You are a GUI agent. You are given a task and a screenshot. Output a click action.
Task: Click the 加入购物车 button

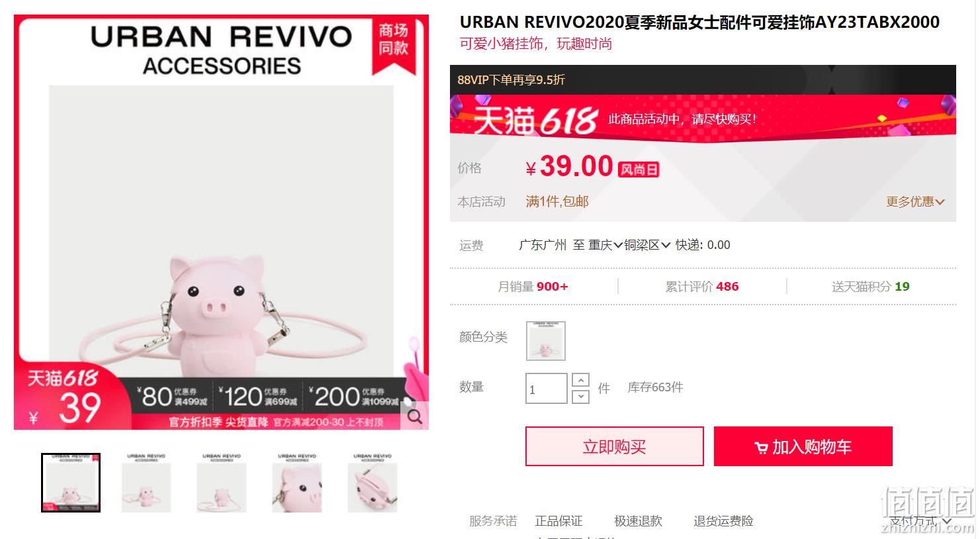[x=803, y=446]
